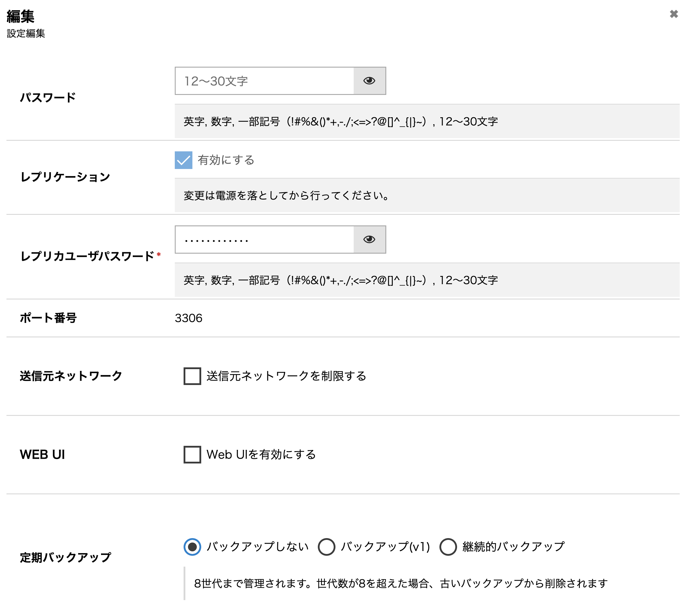Viewport: 685px width, 616px height.
Task: Tick the Web UIを有効にする checkbox
Action: (192, 454)
